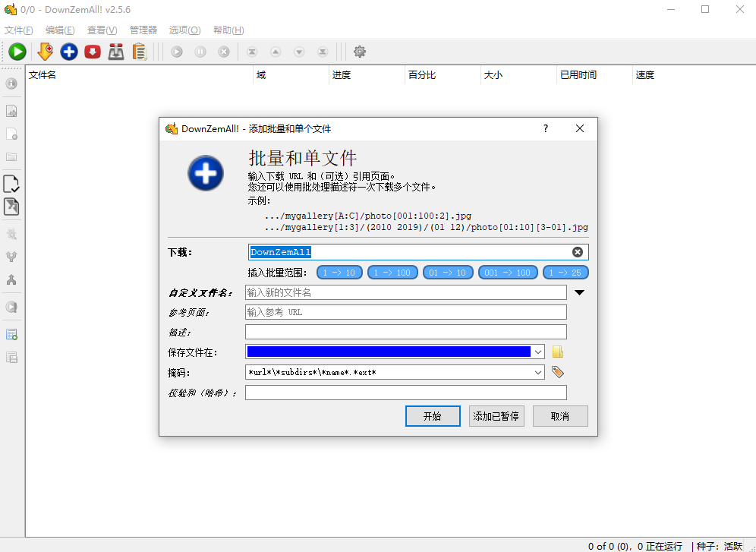Click the merge arrow sidebar icon
Screen dimensions: 756x552
pos(11,279)
